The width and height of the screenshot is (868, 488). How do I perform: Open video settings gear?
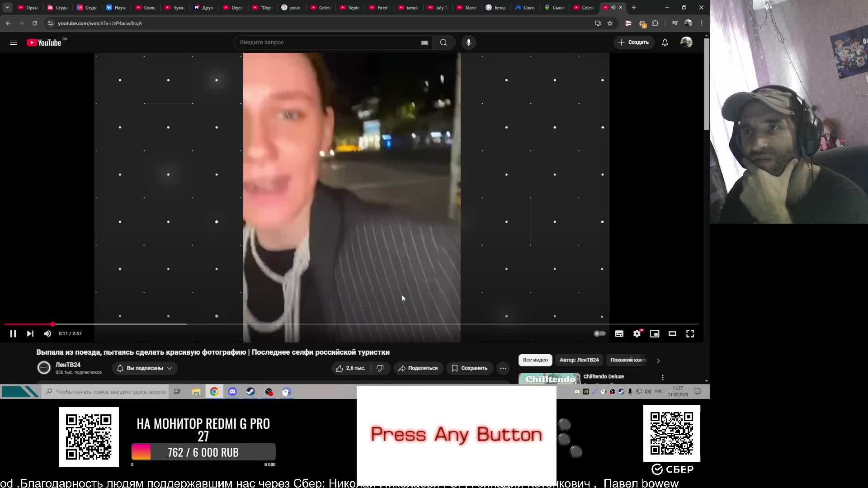[x=637, y=333]
